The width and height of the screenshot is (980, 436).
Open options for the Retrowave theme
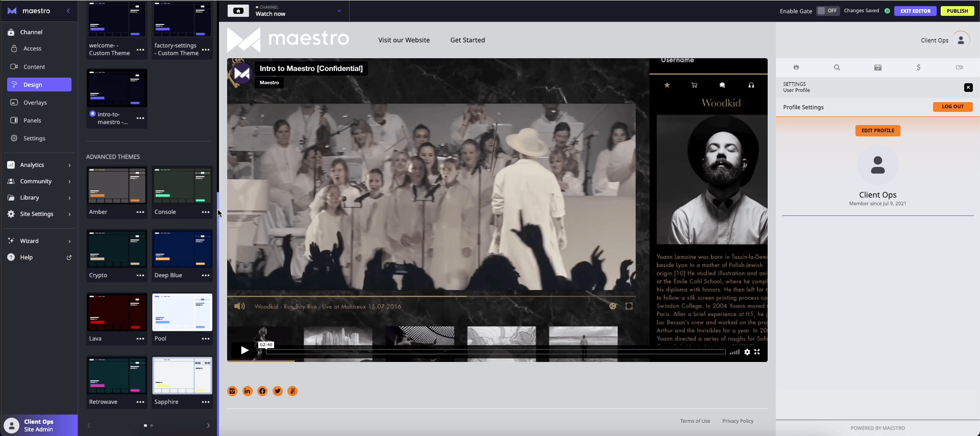pyautogui.click(x=140, y=402)
